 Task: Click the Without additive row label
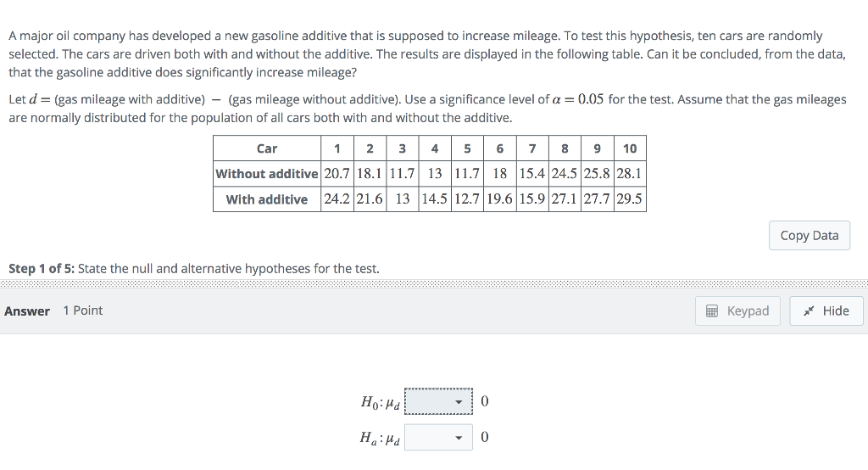click(267, 174)
